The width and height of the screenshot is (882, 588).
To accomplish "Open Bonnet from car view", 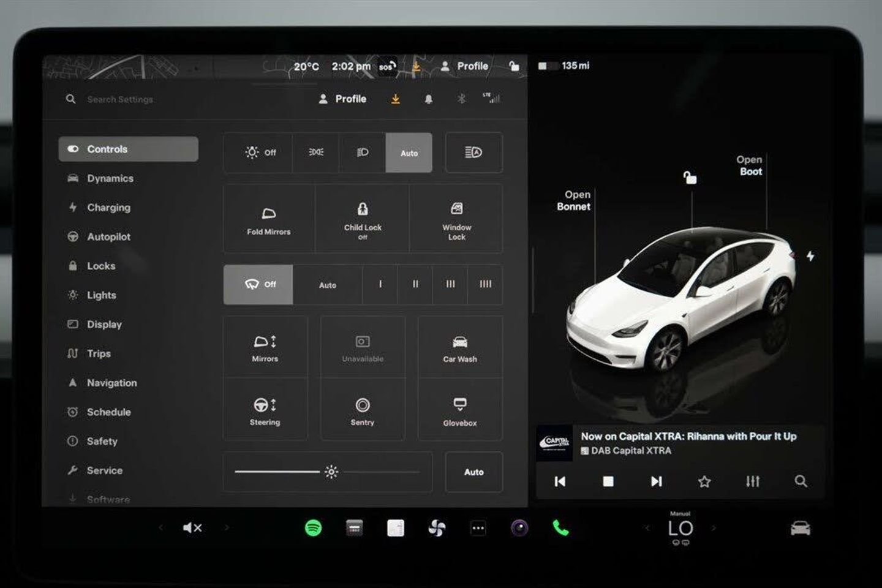I will (574, 200).
